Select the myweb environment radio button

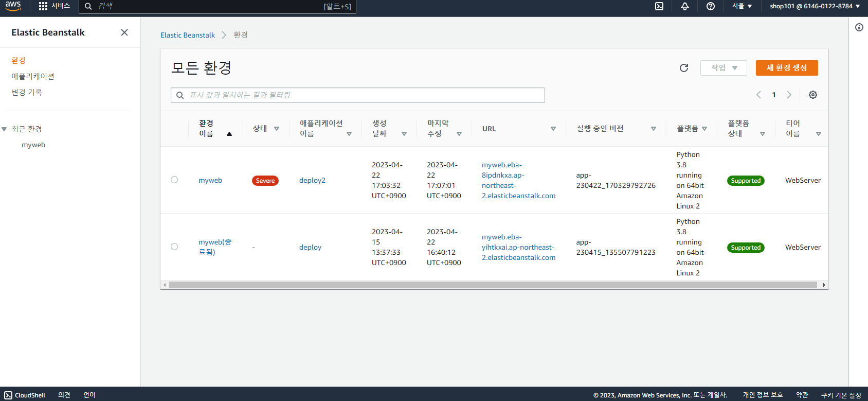coord(174,180)
